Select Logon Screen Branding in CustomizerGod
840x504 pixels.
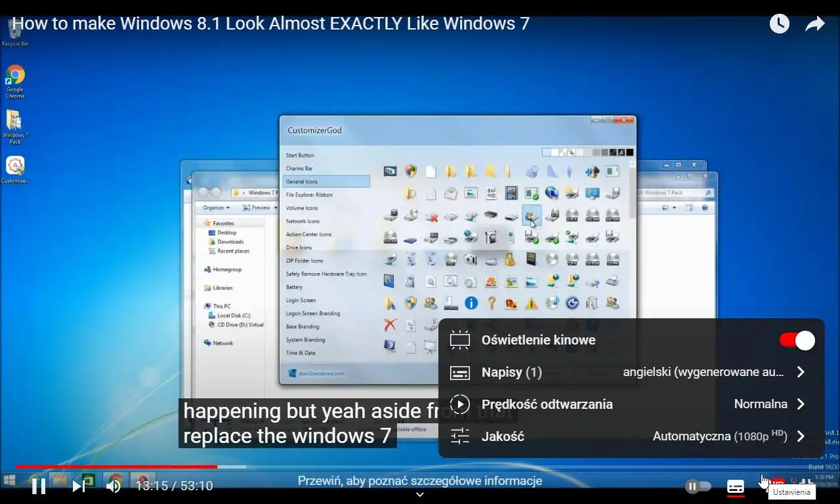tap(313, 313)
